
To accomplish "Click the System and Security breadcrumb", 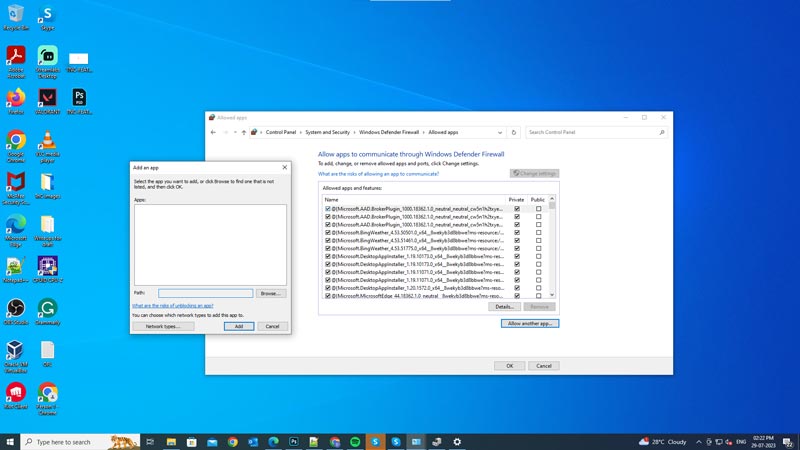I will (328, 132).
